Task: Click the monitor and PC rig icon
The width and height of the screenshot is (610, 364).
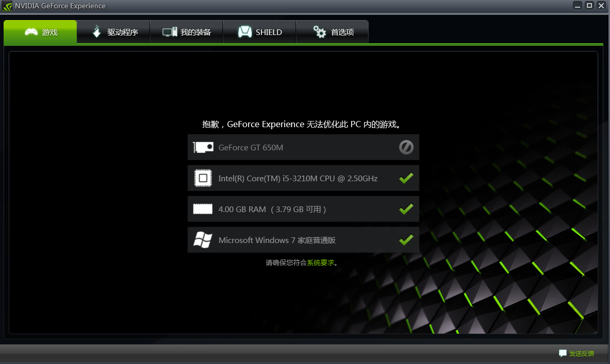Action: [170, 32]
